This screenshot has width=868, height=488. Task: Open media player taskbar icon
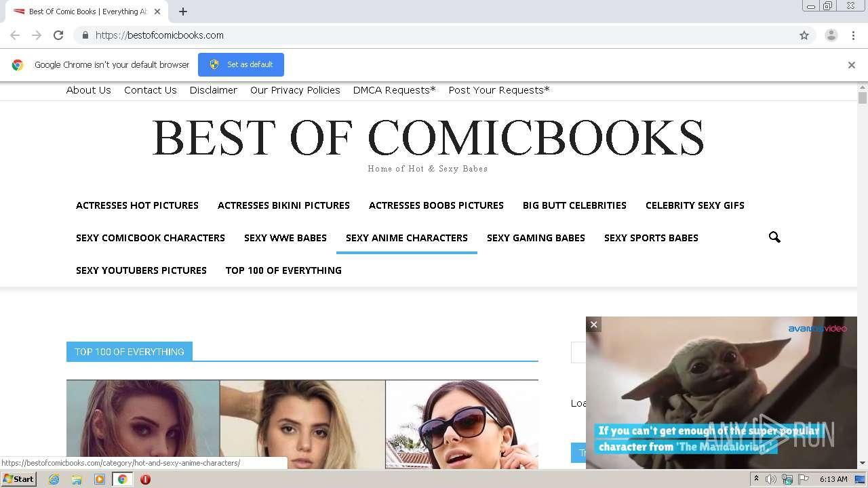[x=100, y=479]
